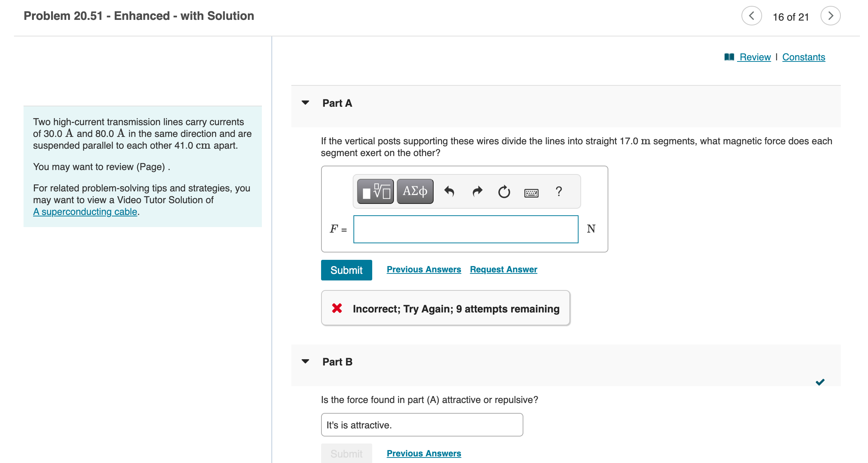Click the F answer input field
The width and height of the screenshot is (868, 463).
click(466, 229)
